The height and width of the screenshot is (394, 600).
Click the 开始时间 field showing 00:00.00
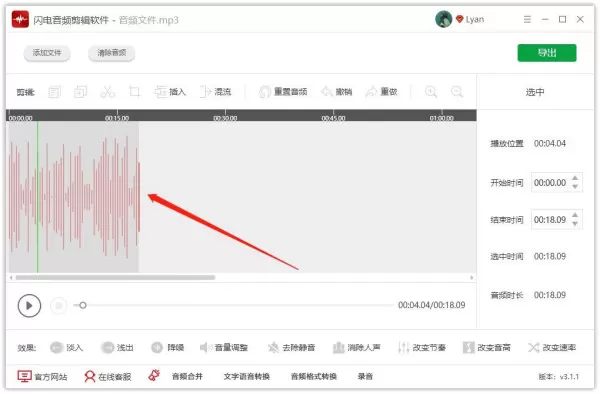coord(556,182)
